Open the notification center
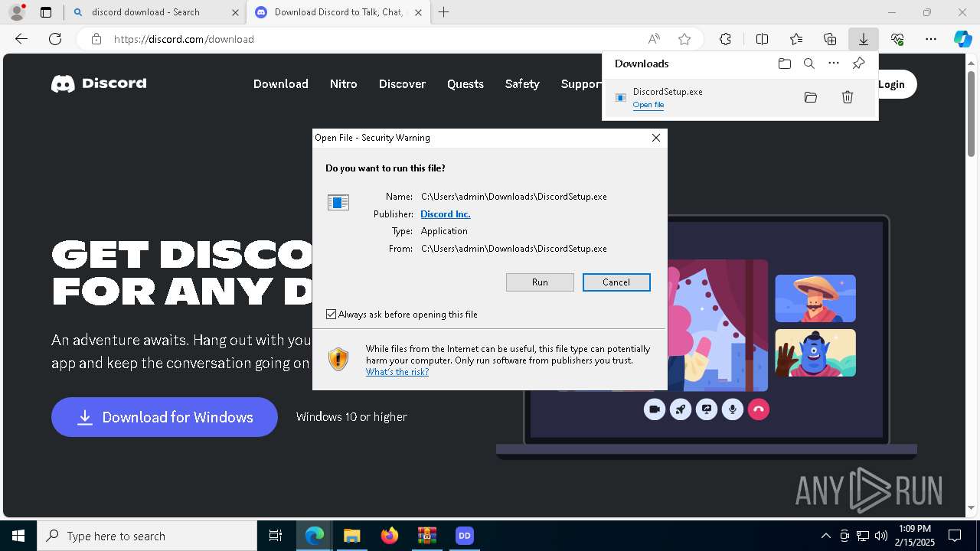Screen dimensions: 980x551 tap(955, 536)
